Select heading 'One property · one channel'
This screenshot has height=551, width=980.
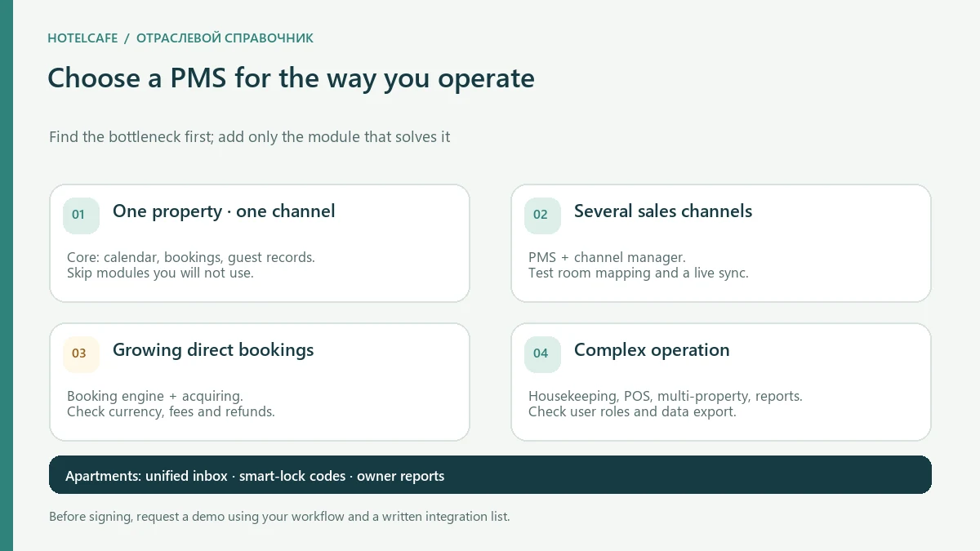[224, 211]
